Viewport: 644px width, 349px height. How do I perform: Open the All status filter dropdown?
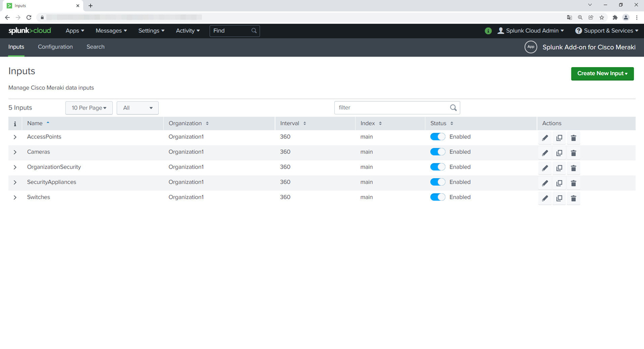click(137, 107)
